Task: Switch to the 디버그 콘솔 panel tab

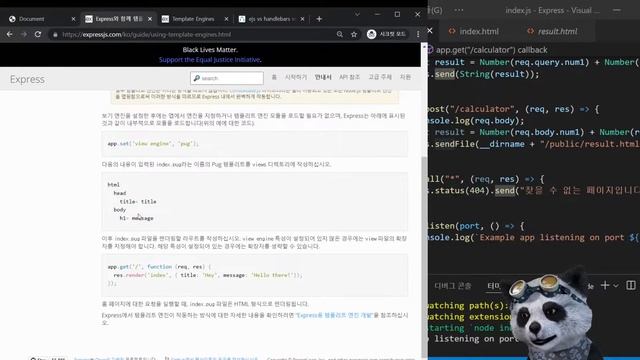Action: pos(453,286)
